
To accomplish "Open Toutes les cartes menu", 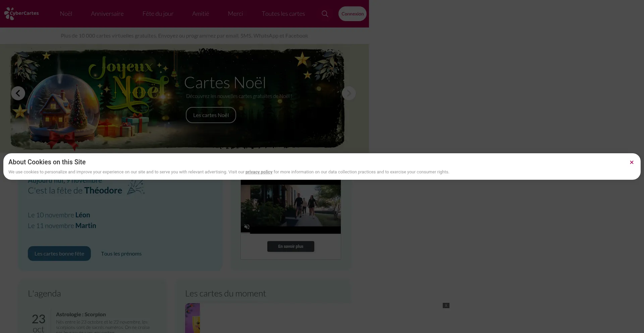I will pyautogui.click(x=283, y=14).
